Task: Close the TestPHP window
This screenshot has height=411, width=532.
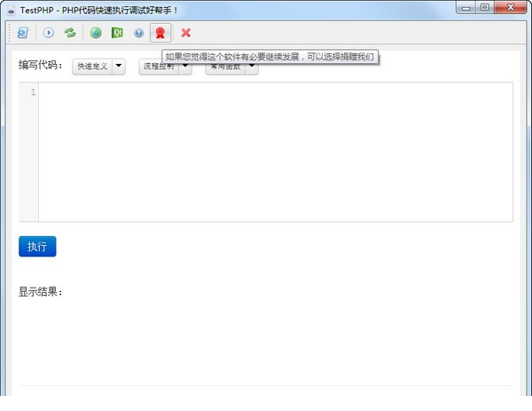Action: (x=511, y=7)
